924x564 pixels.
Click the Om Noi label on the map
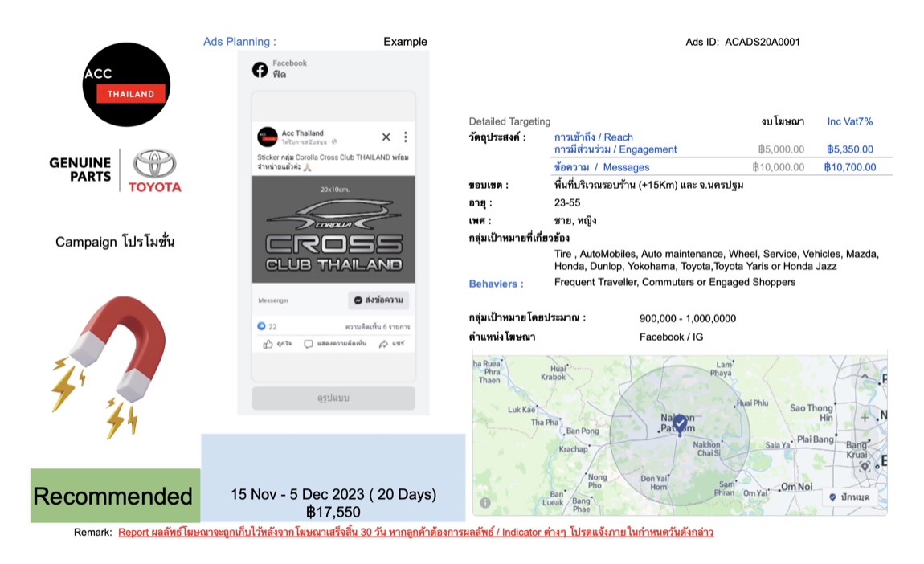coord(797,487)
